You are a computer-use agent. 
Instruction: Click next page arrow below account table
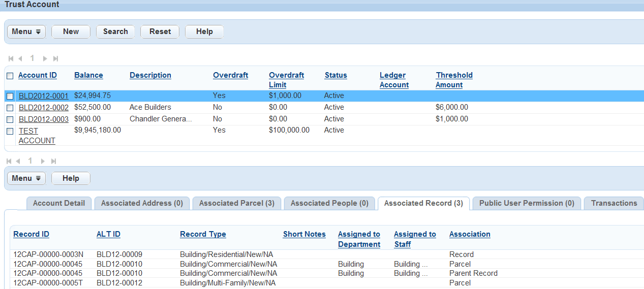[x=43, y=161]
